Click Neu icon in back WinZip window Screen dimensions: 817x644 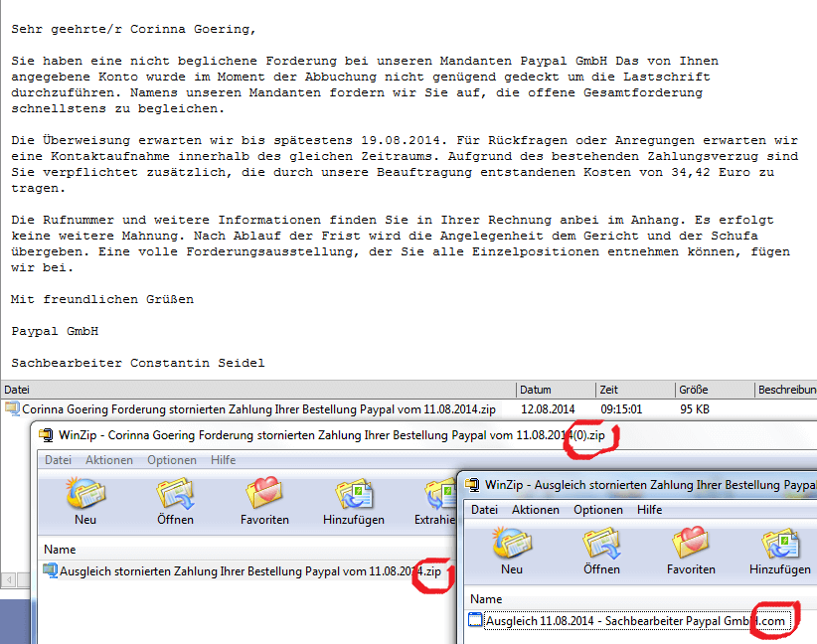pos(85,492)
